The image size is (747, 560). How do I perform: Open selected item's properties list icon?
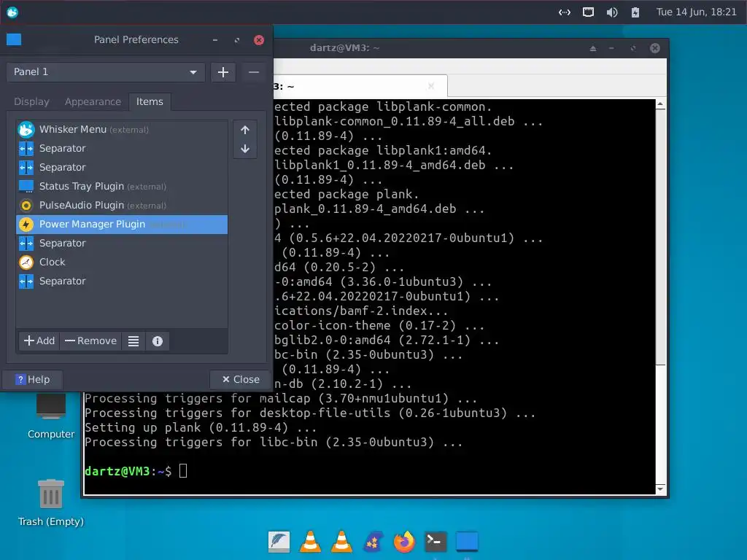coord(133,341)
